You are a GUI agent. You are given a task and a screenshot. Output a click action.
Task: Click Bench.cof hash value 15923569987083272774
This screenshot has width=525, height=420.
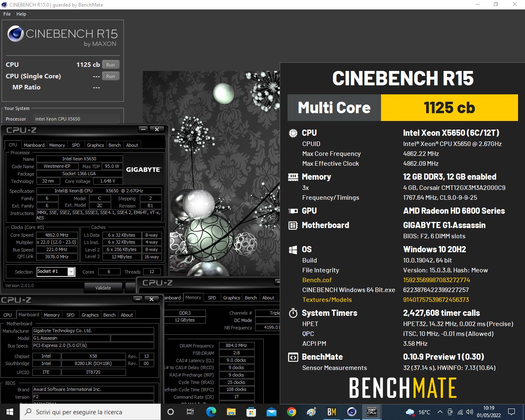pyautogui.click(x=436, y=280)
